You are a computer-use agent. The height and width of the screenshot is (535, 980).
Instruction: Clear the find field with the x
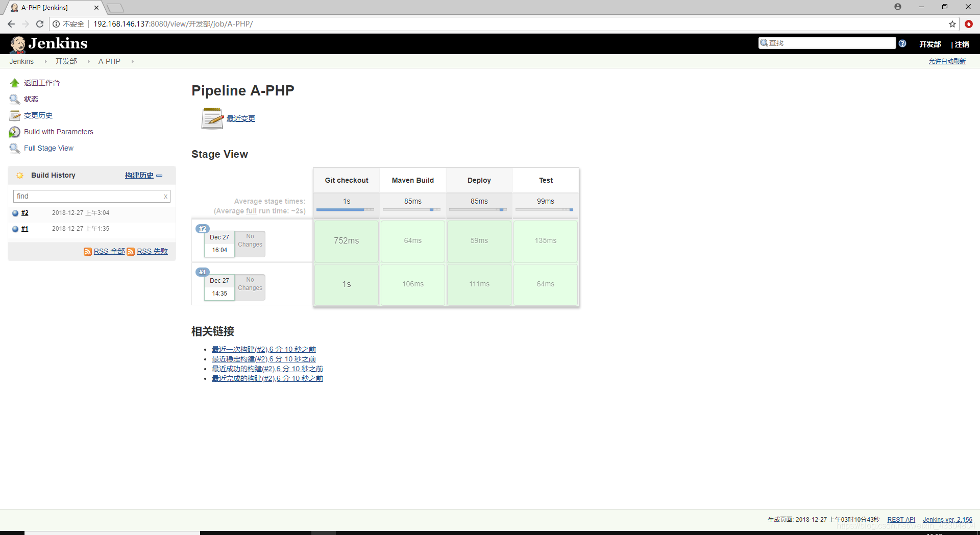[165, 197]
